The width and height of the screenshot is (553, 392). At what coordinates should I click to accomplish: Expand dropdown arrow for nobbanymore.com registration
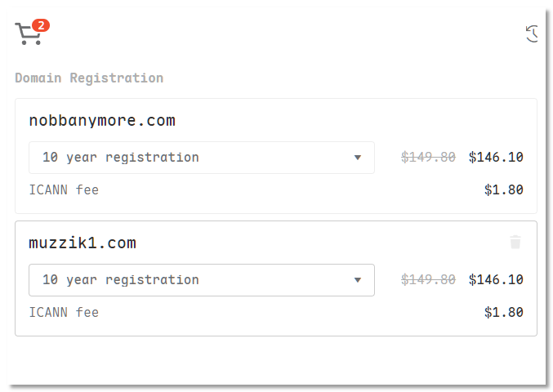pyautogui.click(x=357, y=158)
